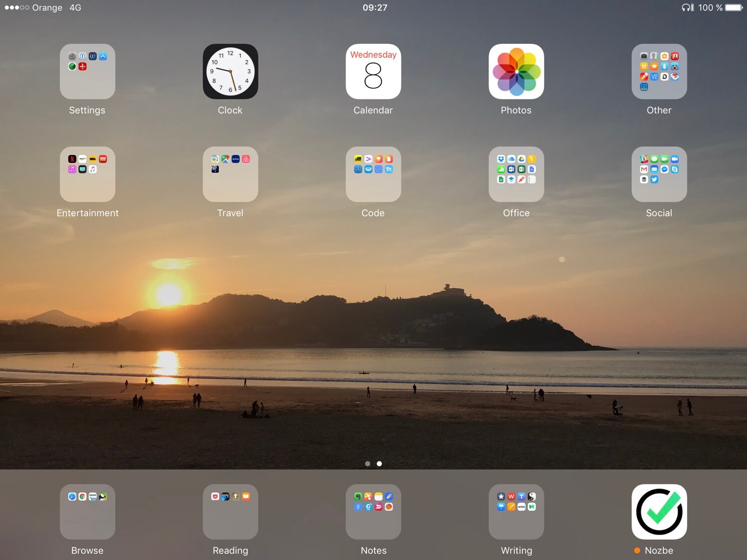
Task: Open the Other folder
Action: (659, 71)
